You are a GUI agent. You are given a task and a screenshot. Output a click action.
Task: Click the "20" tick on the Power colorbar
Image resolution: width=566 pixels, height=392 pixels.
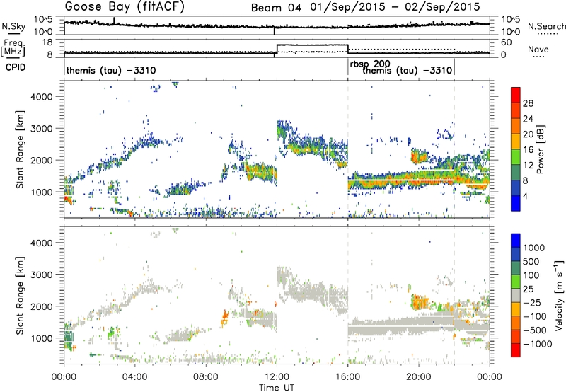click(528, 134)
